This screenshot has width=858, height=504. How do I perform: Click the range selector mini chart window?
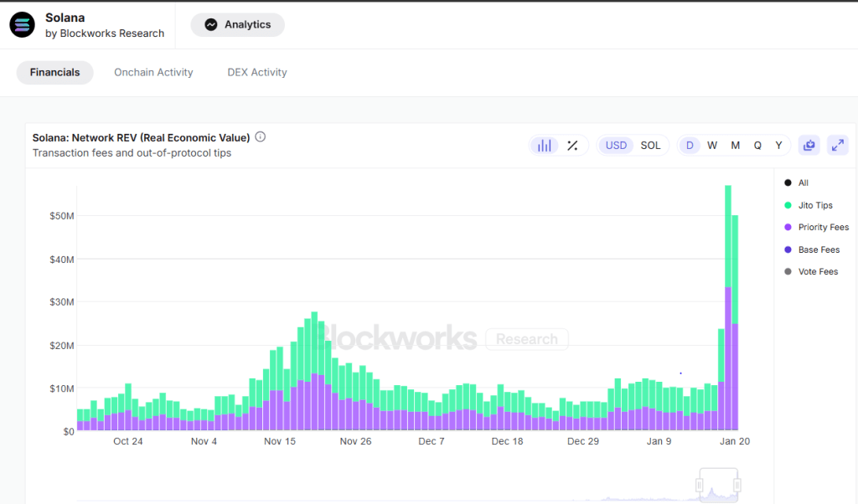tap(718, 485)
